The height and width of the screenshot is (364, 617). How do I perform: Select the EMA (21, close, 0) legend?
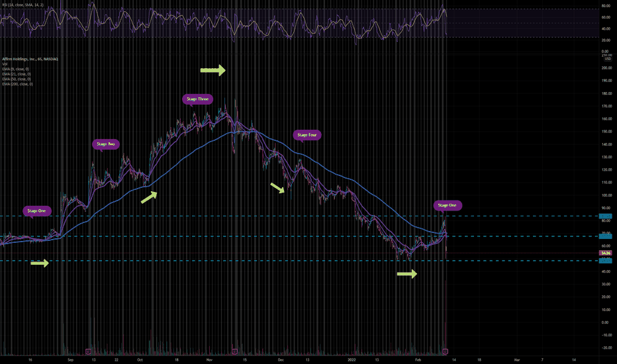coord(16,74)
